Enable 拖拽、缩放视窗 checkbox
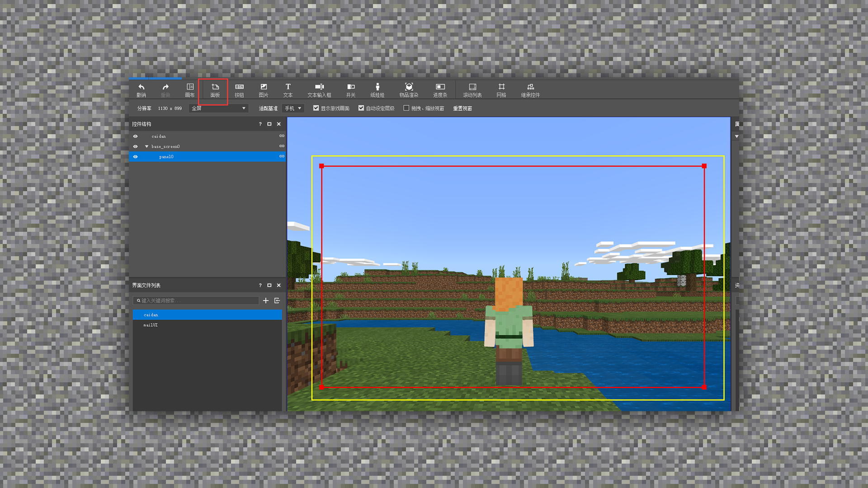The height and width of the screenshot is (488, 868). pyautogui.click(x=406, y=108)
